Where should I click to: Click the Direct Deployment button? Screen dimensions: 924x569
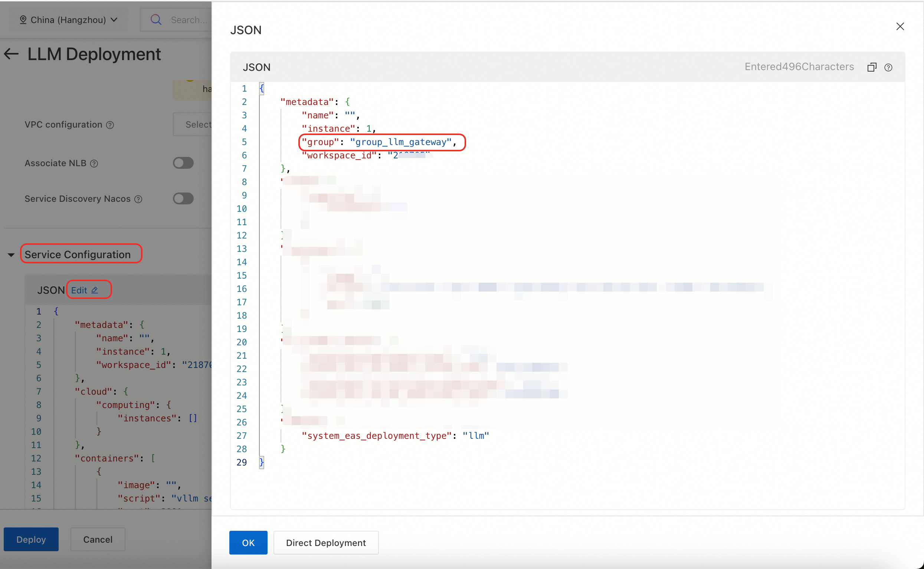326,542
